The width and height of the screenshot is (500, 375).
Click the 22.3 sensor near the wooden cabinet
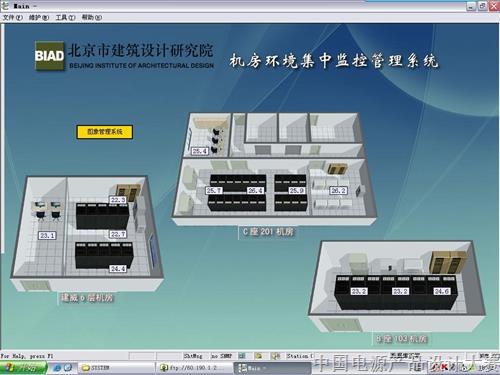click(118, 200)
